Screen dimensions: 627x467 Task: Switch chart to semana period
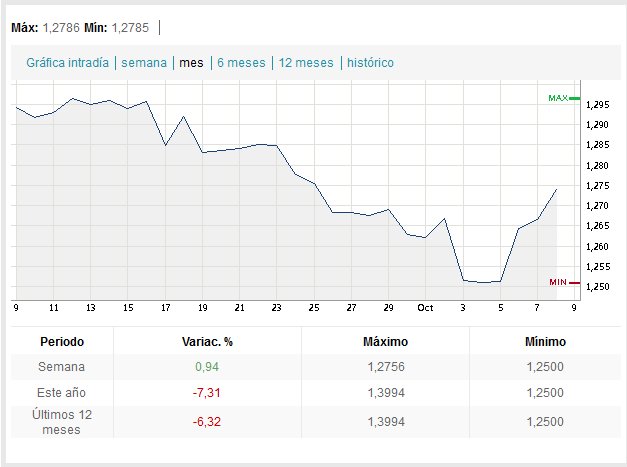click(144, 62)
